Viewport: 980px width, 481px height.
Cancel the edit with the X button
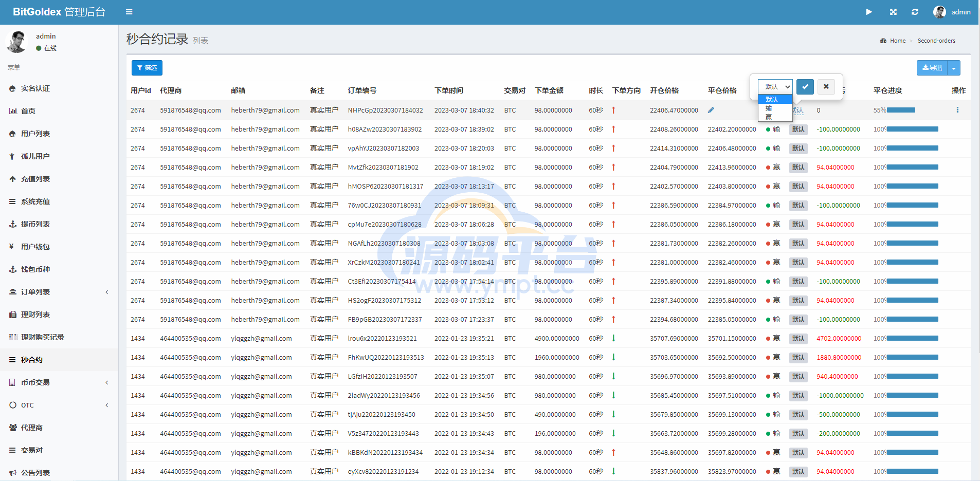pyautogui.click(x=826, y=86)
